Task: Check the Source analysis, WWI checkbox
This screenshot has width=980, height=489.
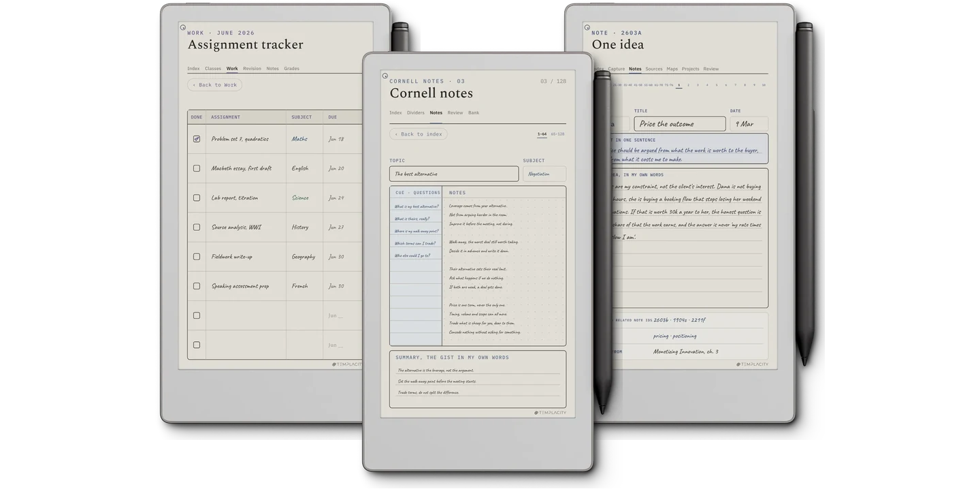Action: (197, 227)
